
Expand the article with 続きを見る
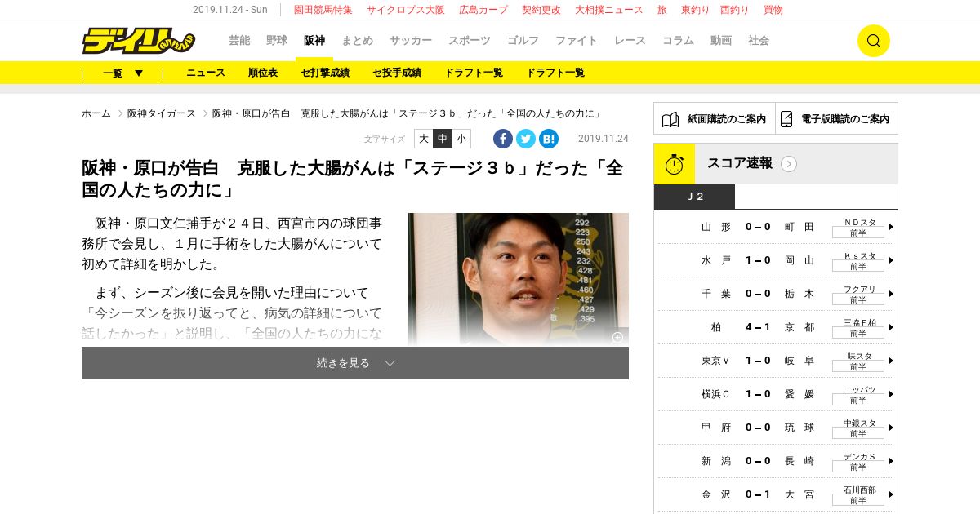355,363
